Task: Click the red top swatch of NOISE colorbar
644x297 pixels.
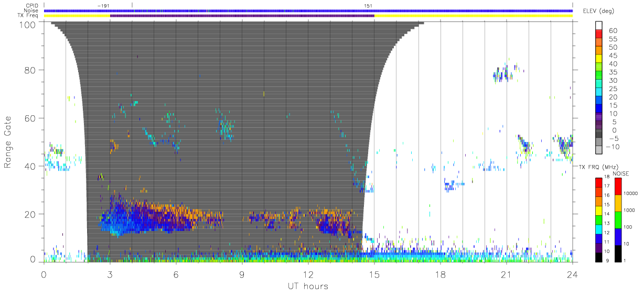Action: point(618,186)
